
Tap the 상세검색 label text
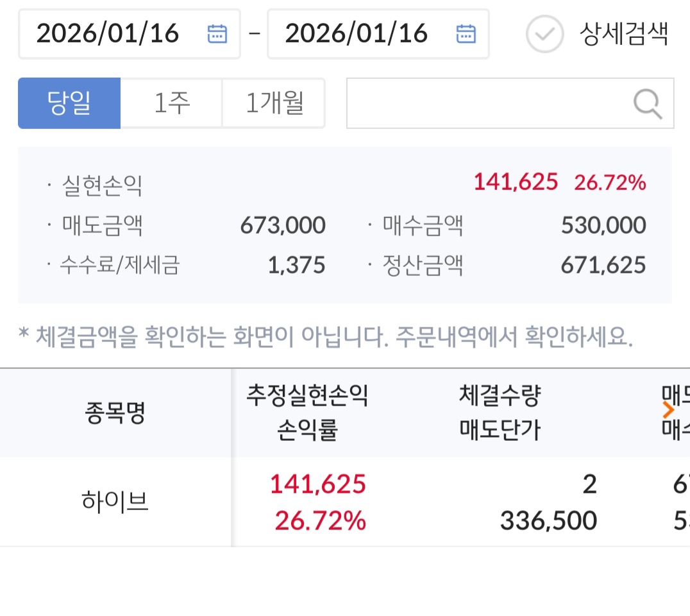click(623, 33)
